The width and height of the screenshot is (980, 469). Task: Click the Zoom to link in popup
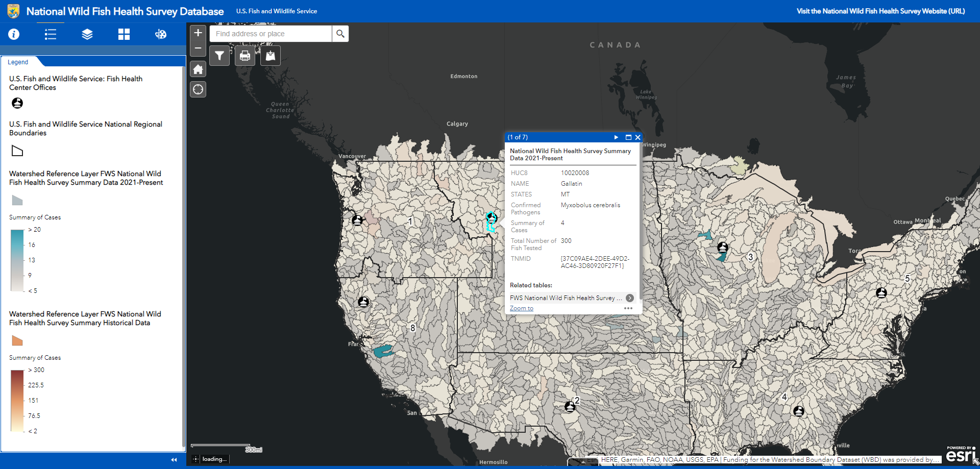pos(521,308)
